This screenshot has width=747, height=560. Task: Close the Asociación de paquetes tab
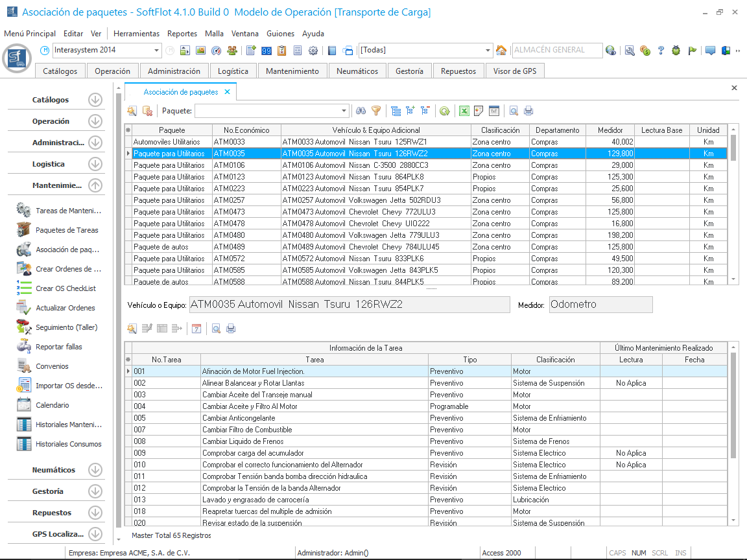pos(227,93)
